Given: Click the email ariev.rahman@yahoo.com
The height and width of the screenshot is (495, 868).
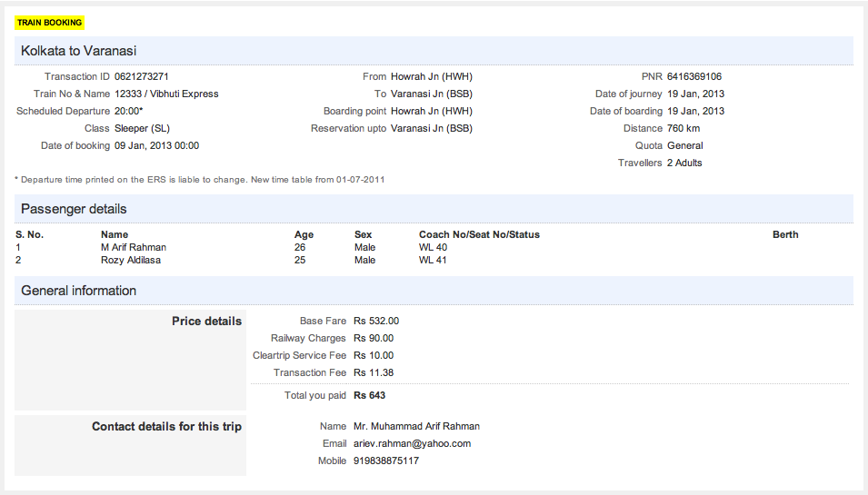Looking at the screenshot, I should 412,443.
